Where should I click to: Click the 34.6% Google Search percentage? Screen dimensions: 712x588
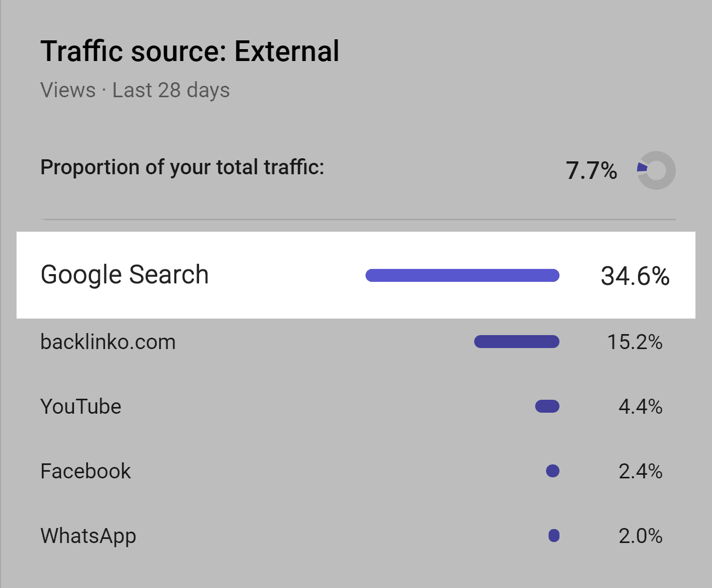pos(635,277)
